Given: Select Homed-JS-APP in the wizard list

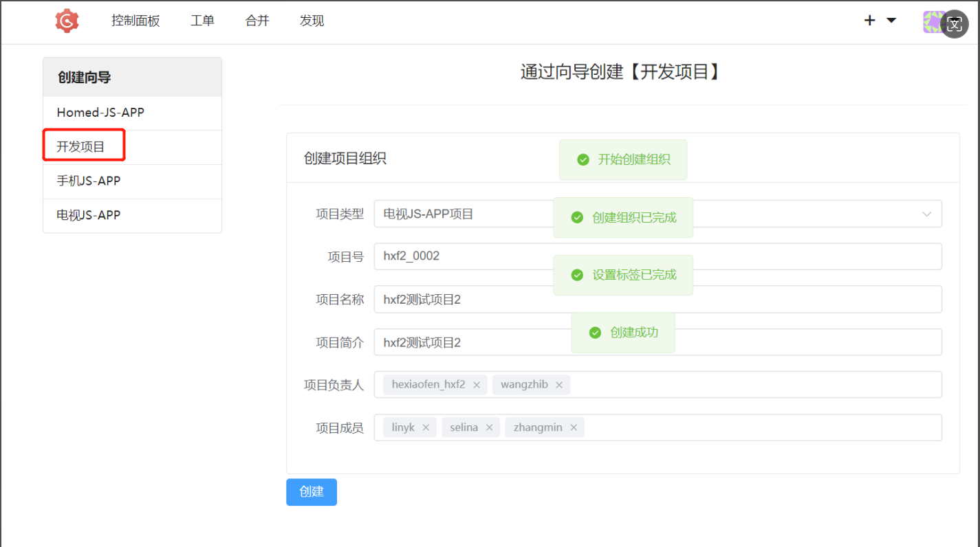Looking at the screenshot, I should (x=100, y=113).
